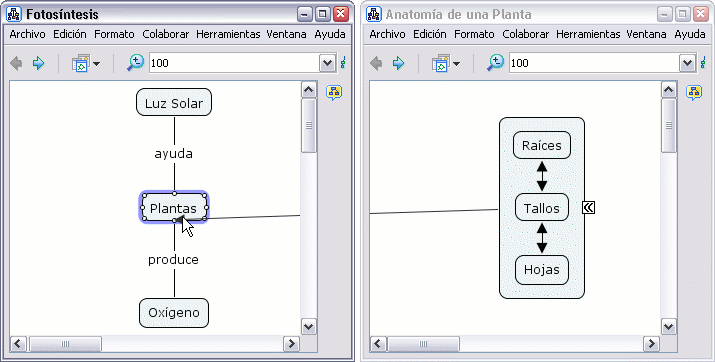Viewport: 715px width, 362px height.
Task: Click the Fotosíntesis side panel speech-bubble icon
Action: [x=334, y=93]
